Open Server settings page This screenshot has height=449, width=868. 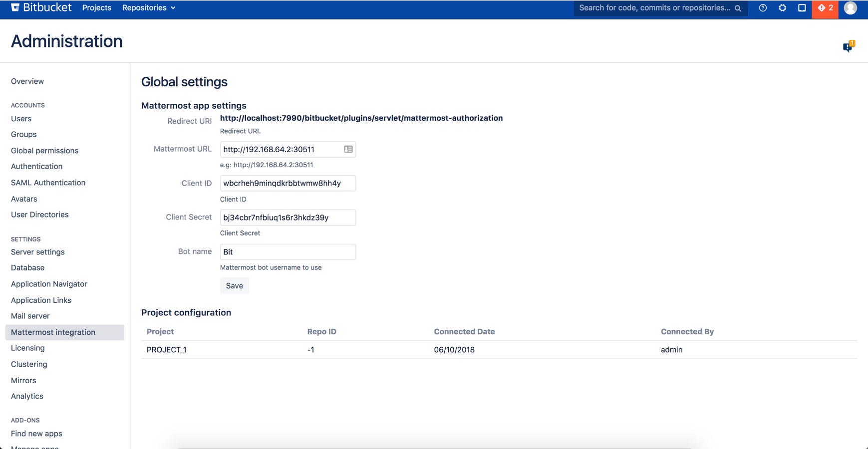point(37,252)
